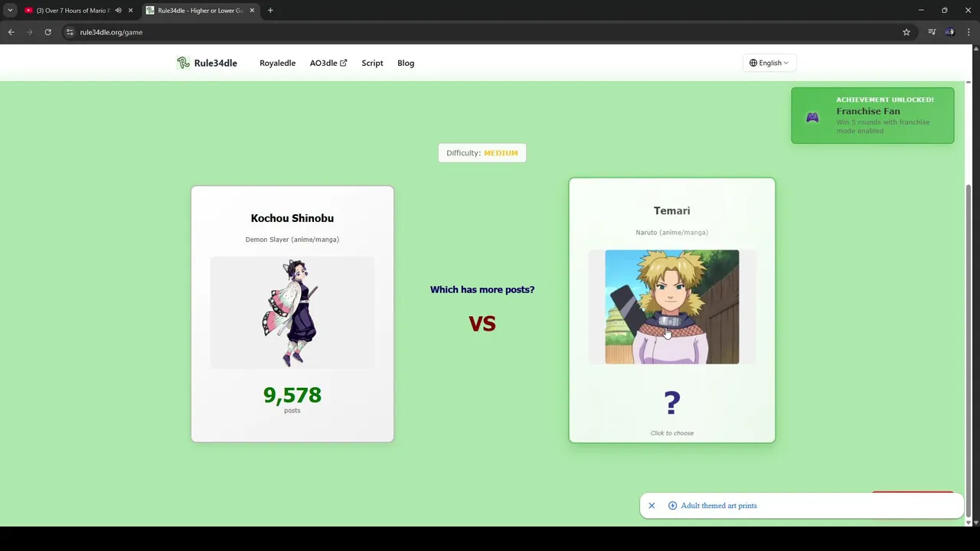
Task: Go back using browser back arrow
Action: pyautogui.click(x=11, y=32)
